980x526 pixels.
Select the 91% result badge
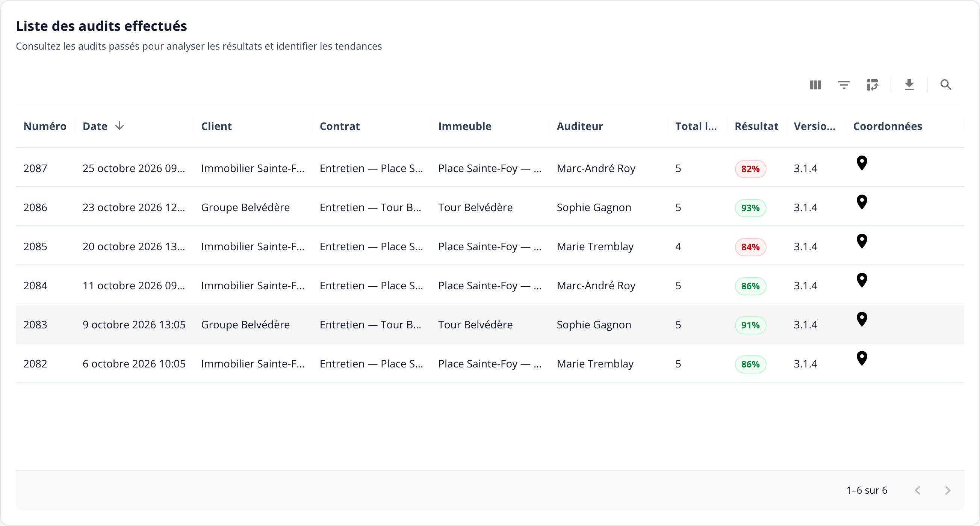750,325
